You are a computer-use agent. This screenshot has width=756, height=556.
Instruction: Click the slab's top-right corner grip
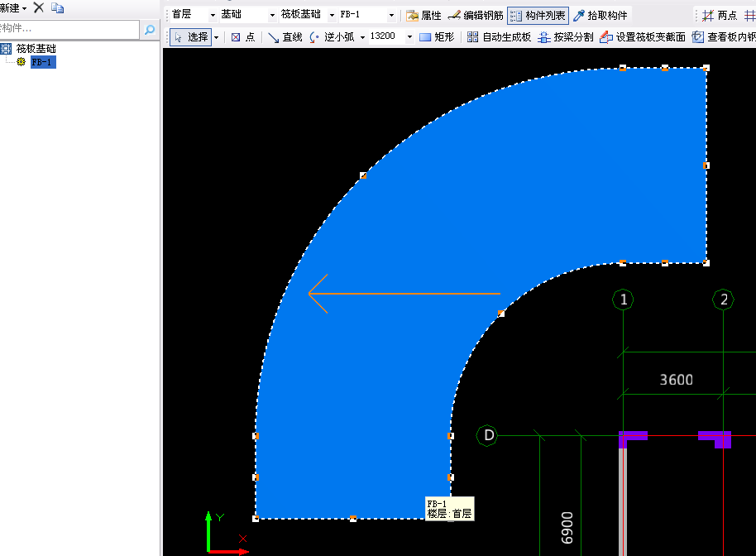tap(706, 68)
